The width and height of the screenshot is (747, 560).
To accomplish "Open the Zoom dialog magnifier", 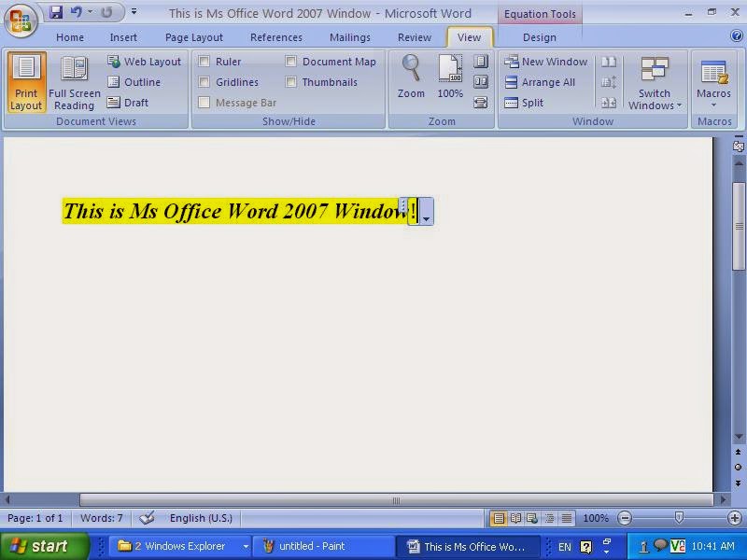I will click(x=411, y=77).
